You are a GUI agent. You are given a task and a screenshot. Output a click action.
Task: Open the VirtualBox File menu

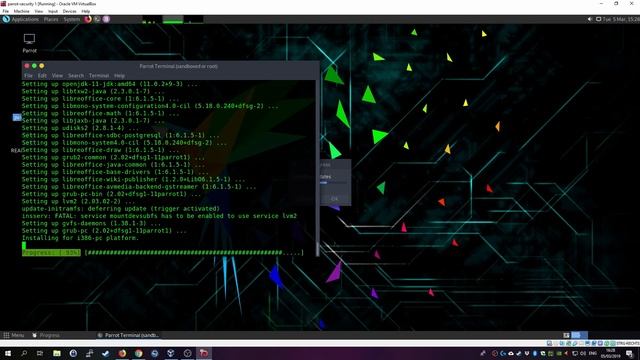pyautogui.click(x=5, y=11)
